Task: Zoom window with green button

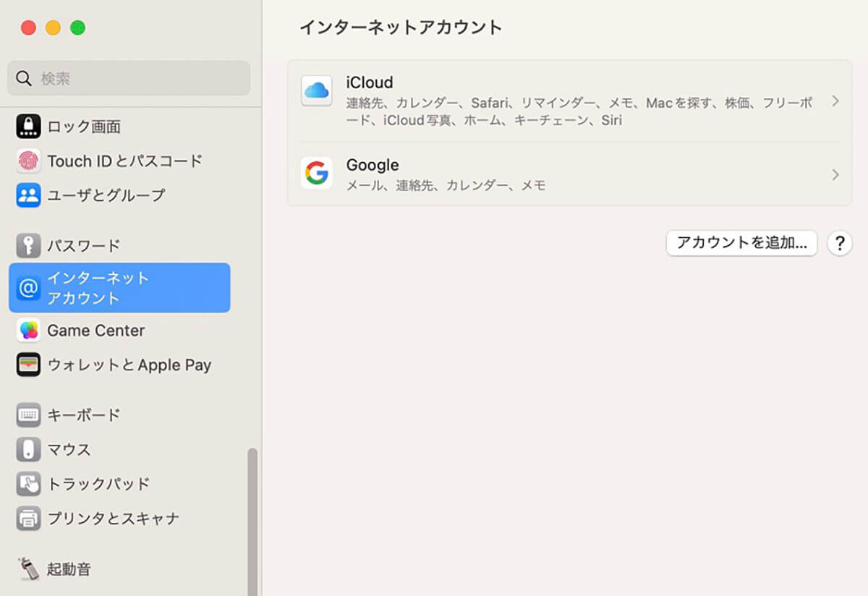Action: pos(77,27)
